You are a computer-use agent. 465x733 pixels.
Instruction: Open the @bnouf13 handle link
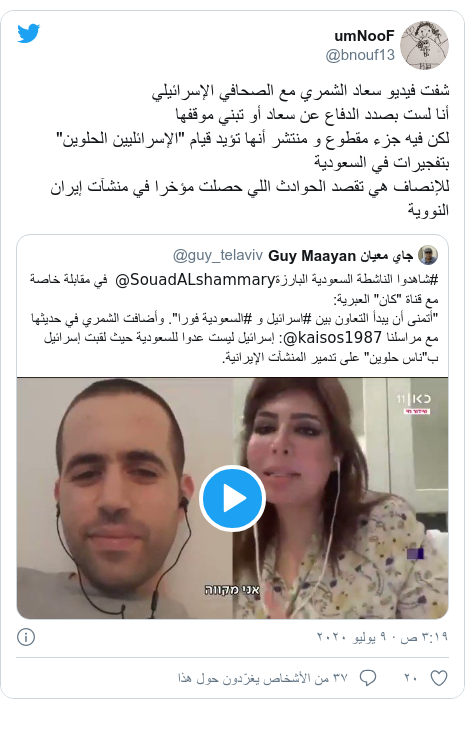click(360, 55)
